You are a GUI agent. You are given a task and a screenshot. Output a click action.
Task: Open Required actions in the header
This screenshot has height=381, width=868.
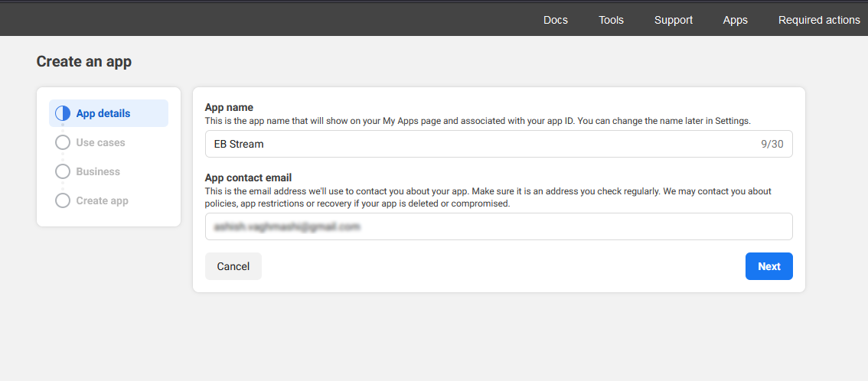819,20
